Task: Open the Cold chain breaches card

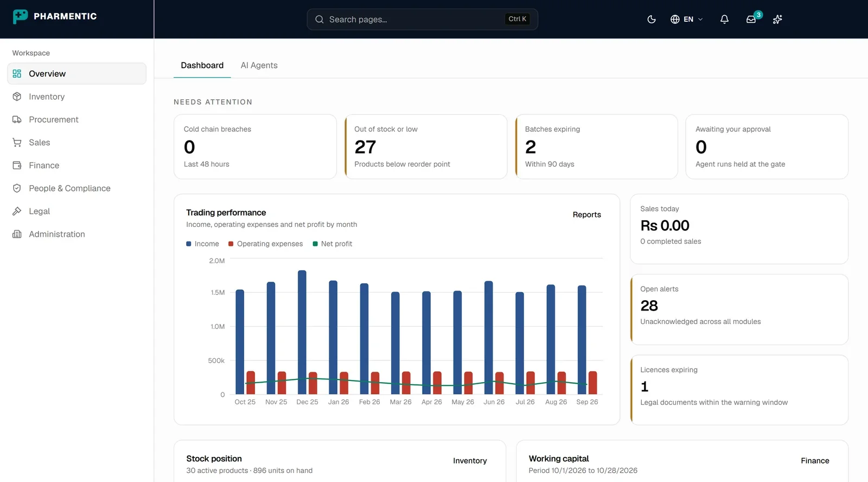Action: (x=255, y=147)
